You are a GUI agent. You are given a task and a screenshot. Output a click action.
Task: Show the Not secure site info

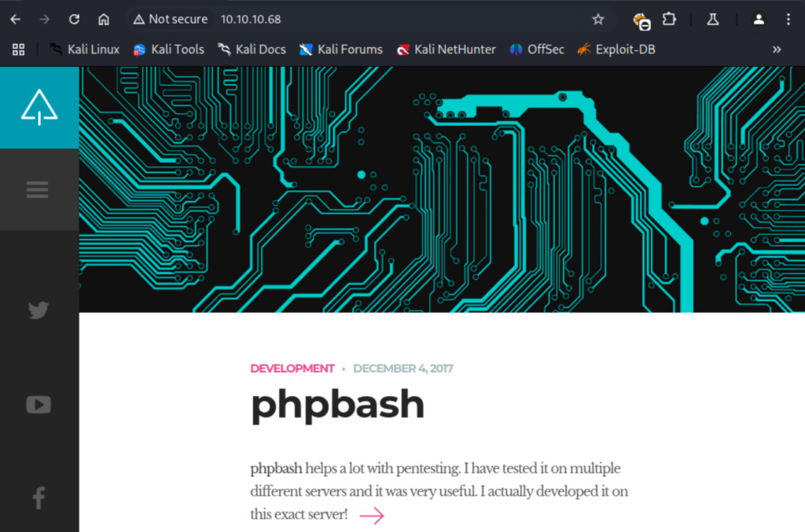coord(171,19)
